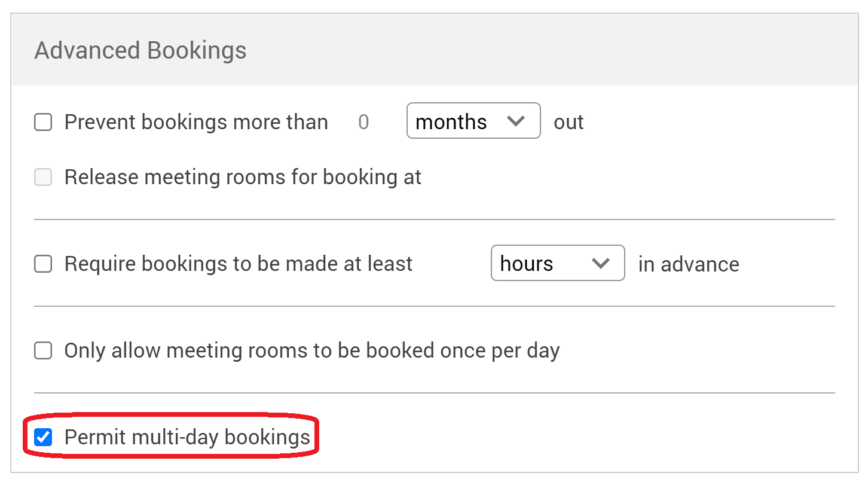Viewport: 868px width, 488px height.
Task: Click the "Require bookings to be made" label
Action: (239, 264)
